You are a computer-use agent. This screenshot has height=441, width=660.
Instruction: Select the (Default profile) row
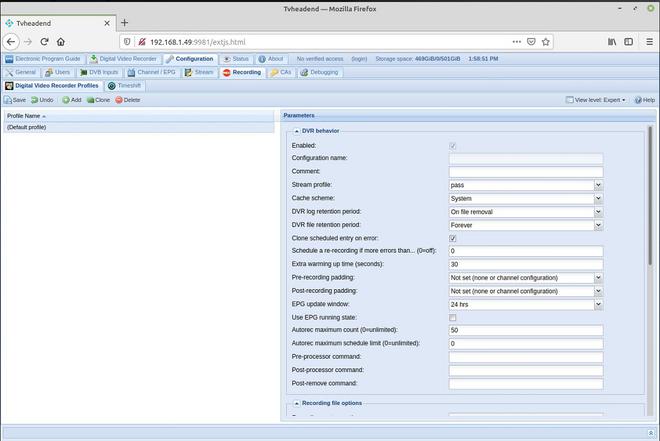coord(139,128)
